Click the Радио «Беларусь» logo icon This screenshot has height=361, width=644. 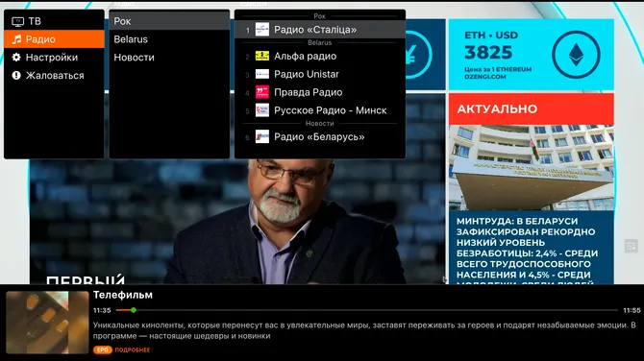click(262, 136)
